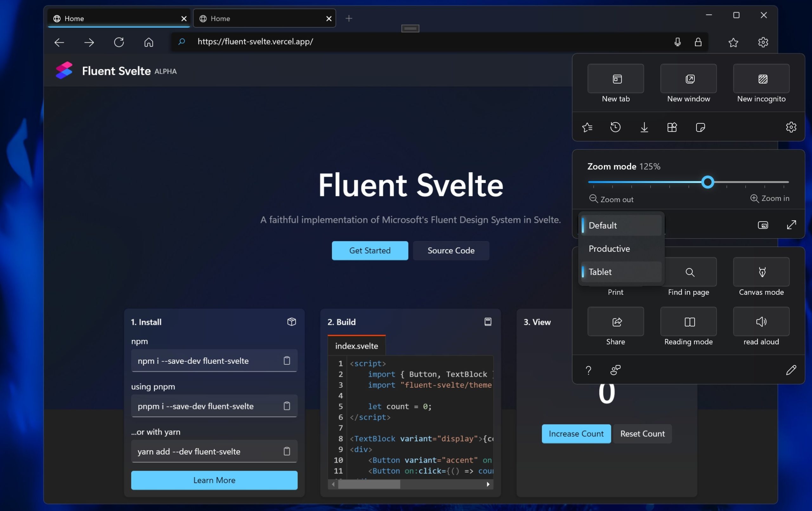This screenshot has height=511, width=812.
Task: Open favorites list in menu panel
Action: coord(587,127)
